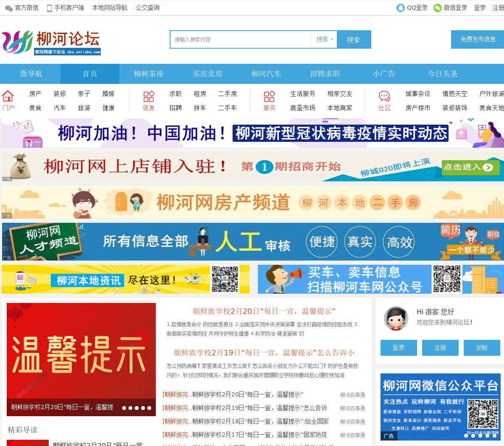Click the 健康 sub-nav link
Viewport: 504px width, 446px height.
tap(108, 108)
